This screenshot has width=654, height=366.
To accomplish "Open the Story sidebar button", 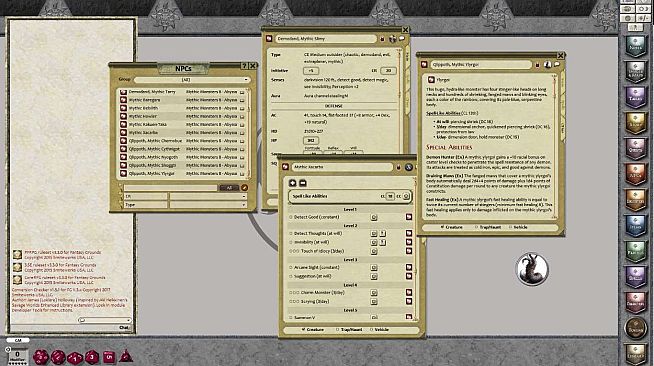I will coord(635,123).
